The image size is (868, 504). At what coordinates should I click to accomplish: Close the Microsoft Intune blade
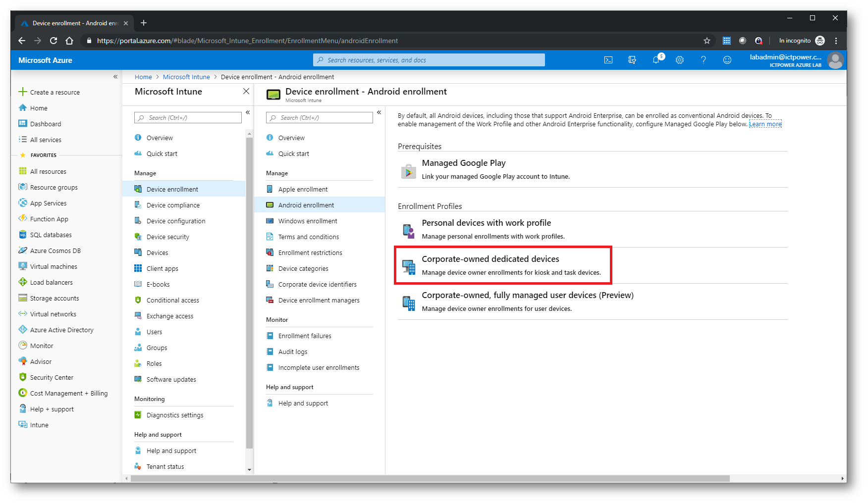click(x=246, y=92)
